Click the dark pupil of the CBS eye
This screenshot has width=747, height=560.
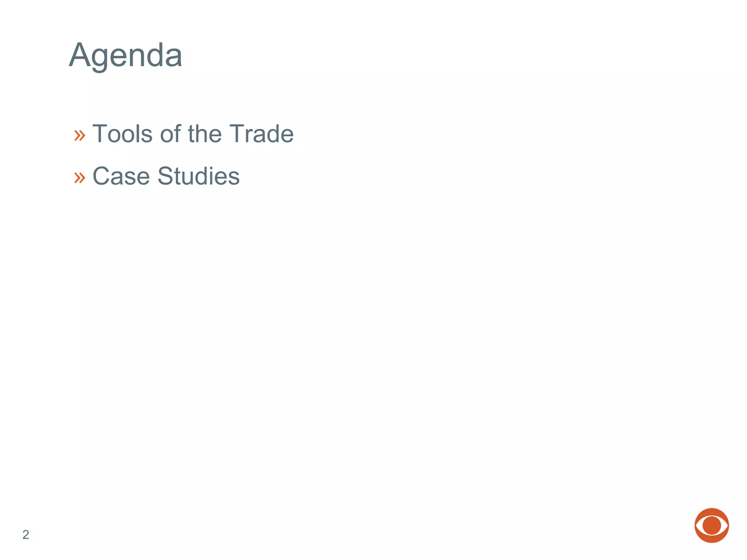pos(711,525)
